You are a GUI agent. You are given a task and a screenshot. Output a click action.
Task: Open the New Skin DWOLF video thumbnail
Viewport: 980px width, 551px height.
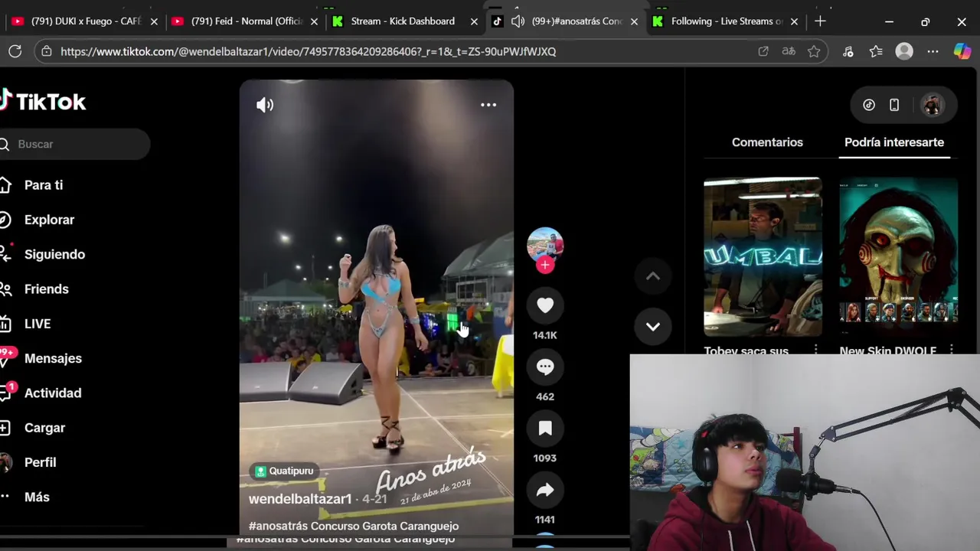coord(899,257)
